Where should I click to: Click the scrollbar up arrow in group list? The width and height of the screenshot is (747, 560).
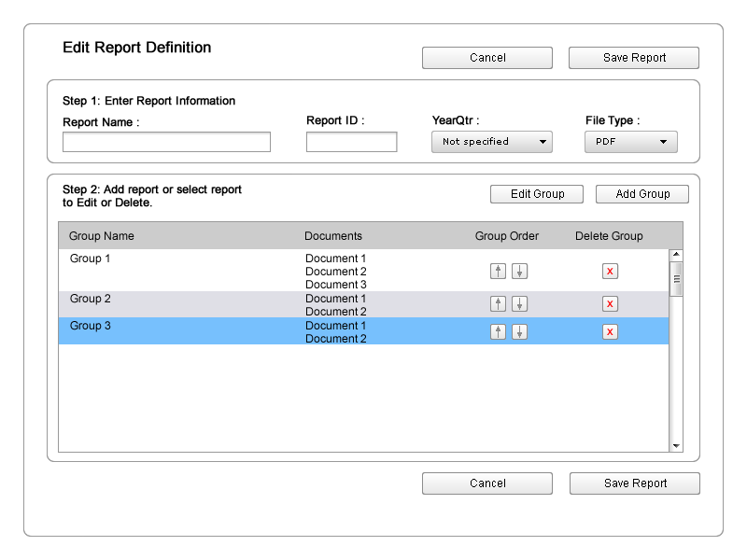[x=676, y=255]
